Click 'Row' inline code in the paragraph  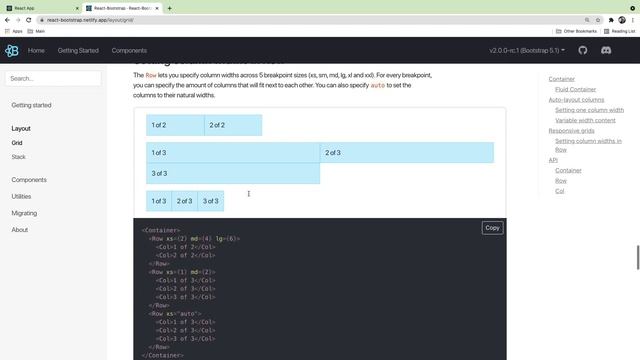click(151, 76)
